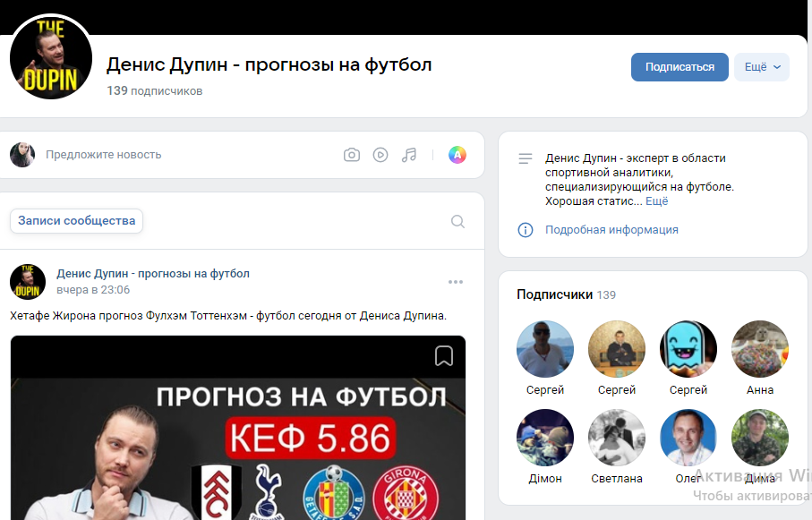812x520 pixels.
Task: Open the search magnifier in community posts
Action: click(x=457, y=220)
